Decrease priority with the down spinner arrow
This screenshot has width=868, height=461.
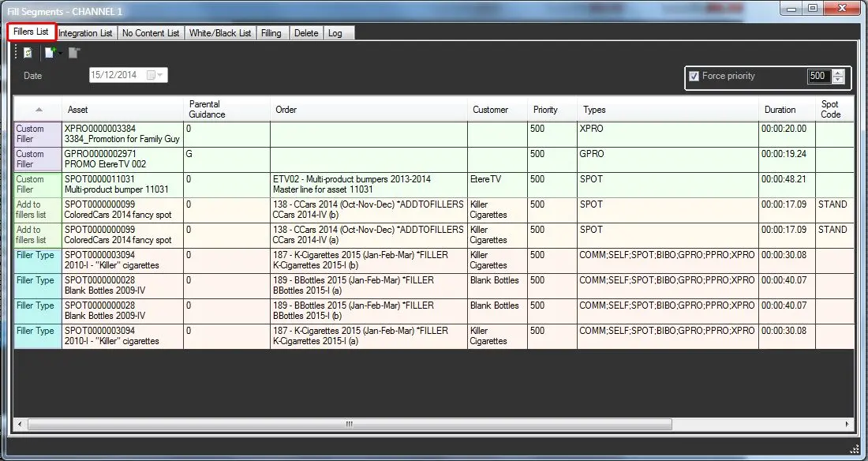point(838,81)
